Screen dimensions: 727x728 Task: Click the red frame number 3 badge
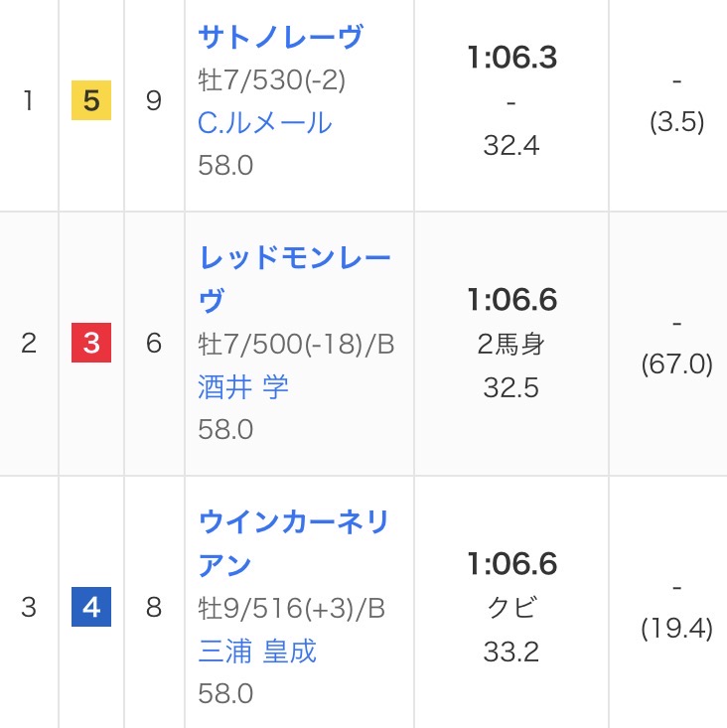coord(91,344)
